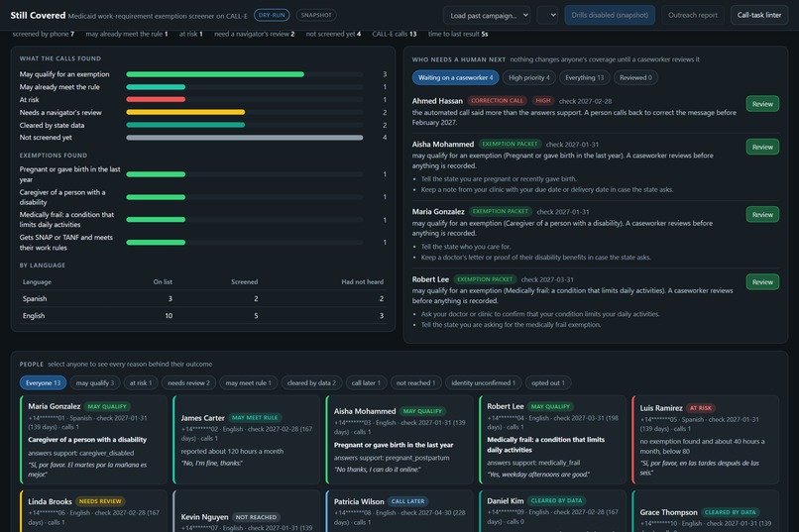Click Review for Maria Gonzalez's exemption packet
Viewport: 799px width, 532px height.
[762, 215]
